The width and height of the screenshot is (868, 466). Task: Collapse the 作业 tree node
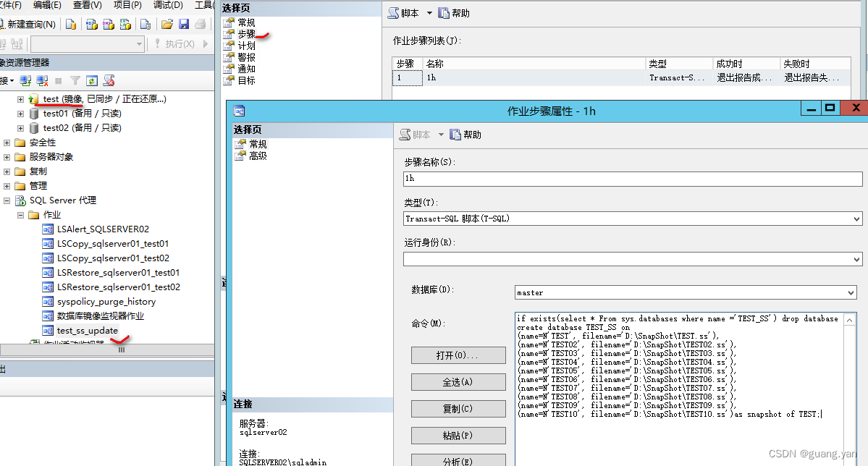[20, 214]
